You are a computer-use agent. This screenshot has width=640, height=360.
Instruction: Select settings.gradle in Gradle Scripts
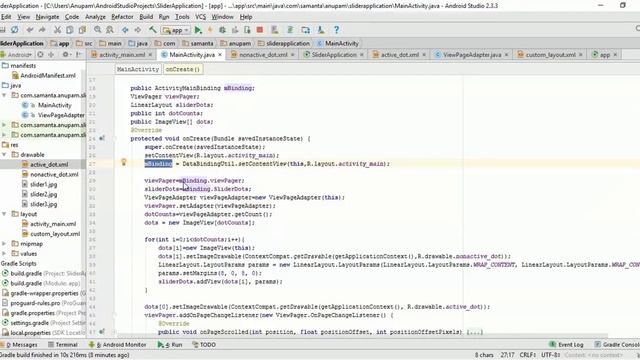click(43, 323)
